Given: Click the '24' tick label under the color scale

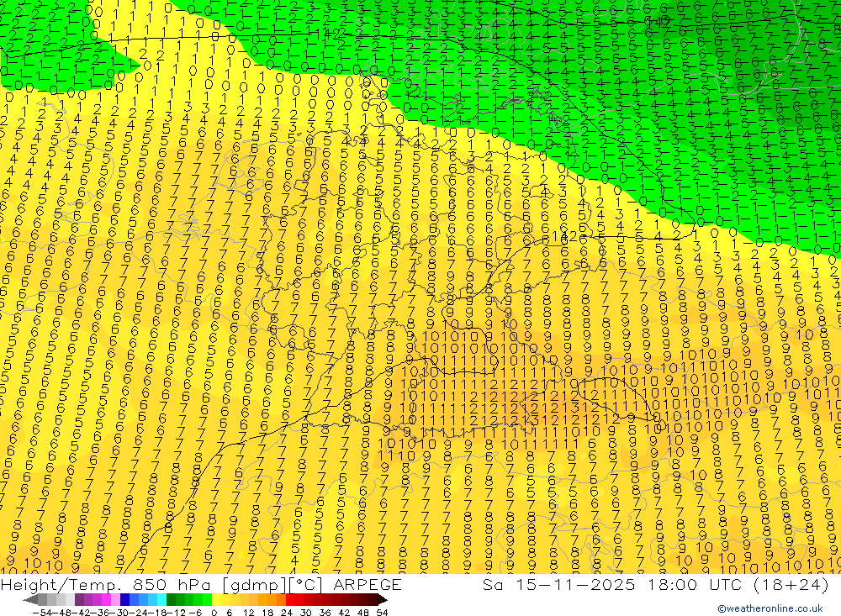Looking at the screenshot, I should pos(287,613).
